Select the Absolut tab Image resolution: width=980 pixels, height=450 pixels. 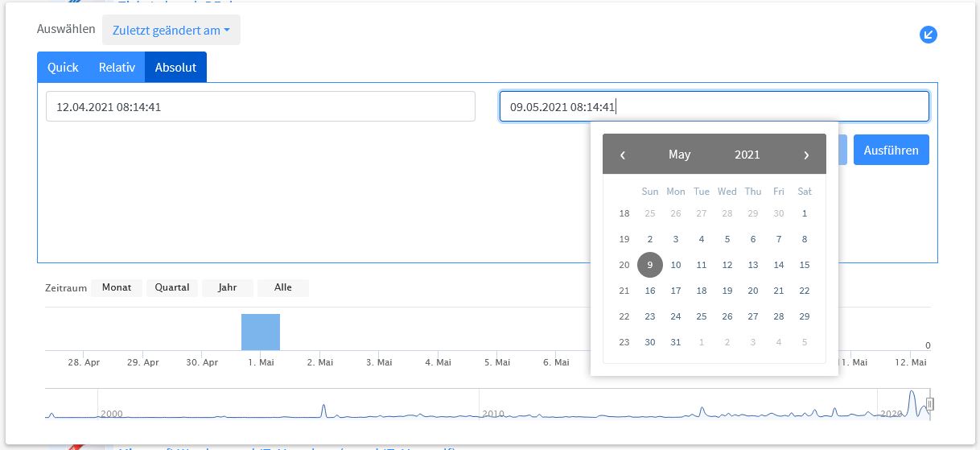(x=175, y=67)
